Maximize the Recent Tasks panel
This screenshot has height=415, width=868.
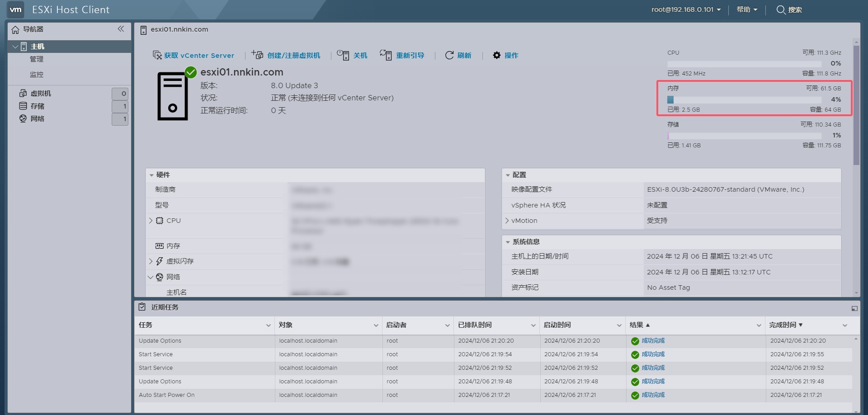pos(854,308)
